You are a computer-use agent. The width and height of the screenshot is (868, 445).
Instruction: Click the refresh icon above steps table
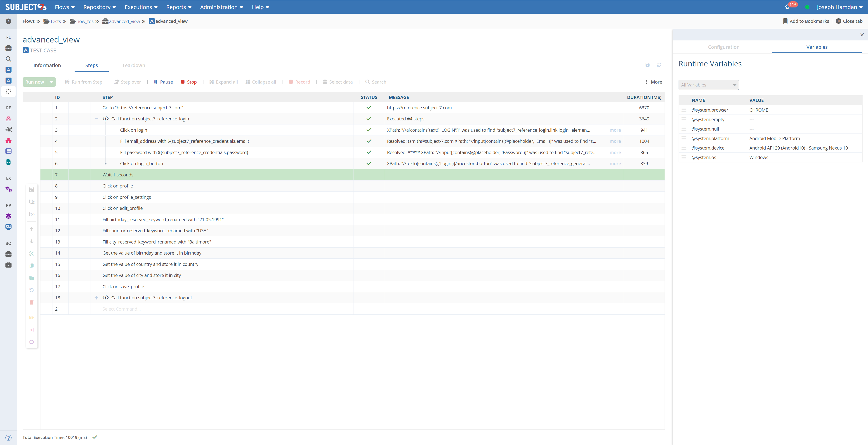[659, 65]
